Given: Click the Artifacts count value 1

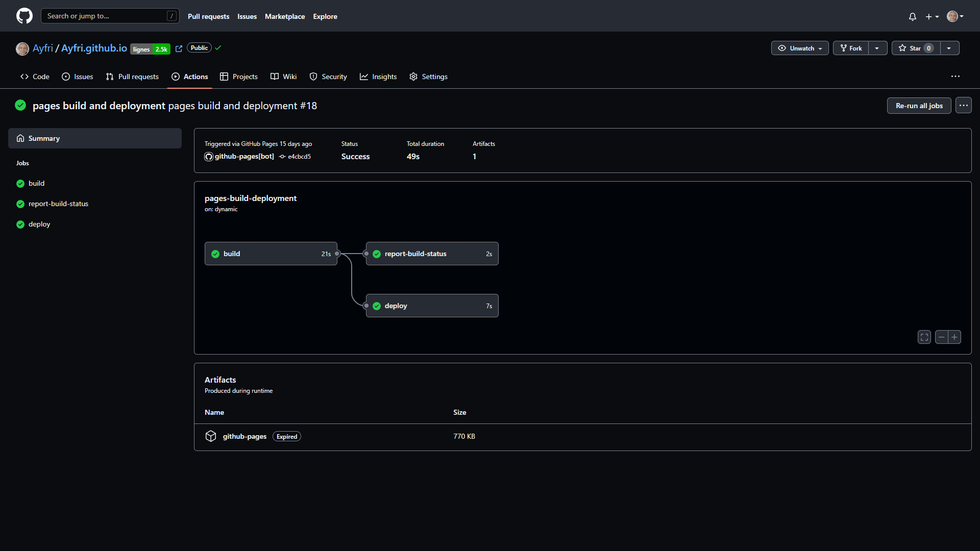Looking at the screenshot, I should 474,157.
